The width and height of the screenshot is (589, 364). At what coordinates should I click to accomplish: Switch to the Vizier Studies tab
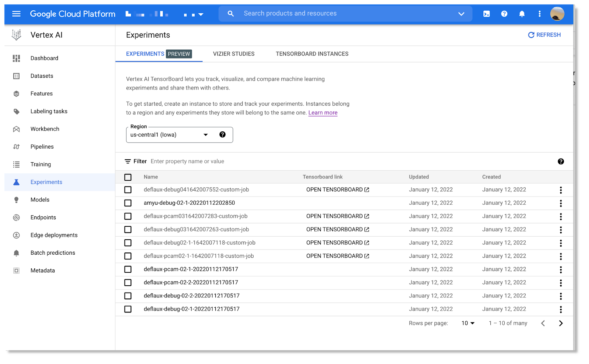[x=234, y=54]
